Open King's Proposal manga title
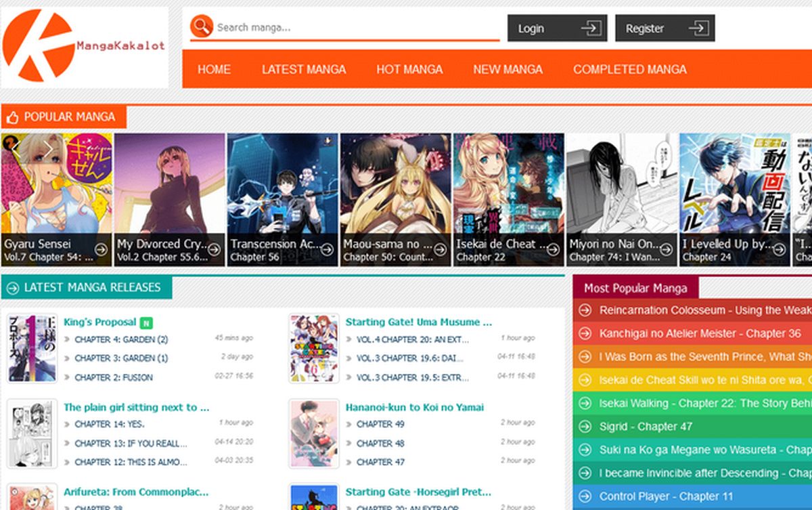Image resolution: width=812 pixels, height=510 pixels. click(x=100, y=322)
